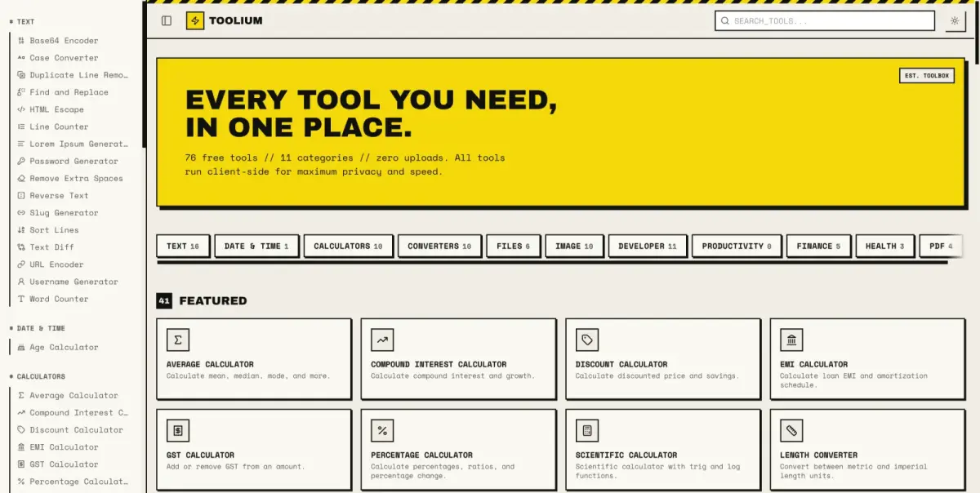Toggle light/dark theme sun button

[955, 21]
